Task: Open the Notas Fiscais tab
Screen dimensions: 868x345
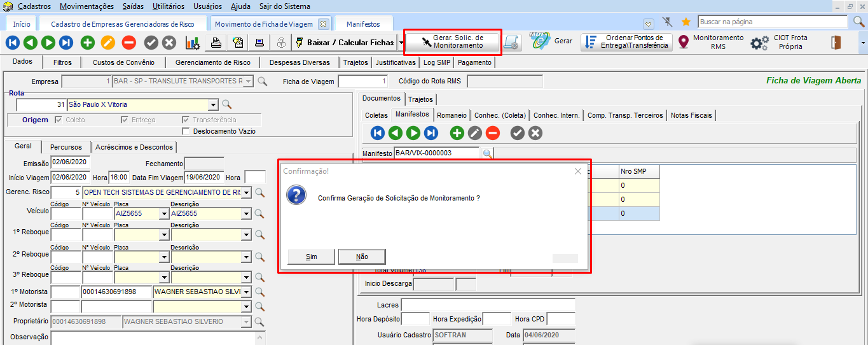Action: 692,115
